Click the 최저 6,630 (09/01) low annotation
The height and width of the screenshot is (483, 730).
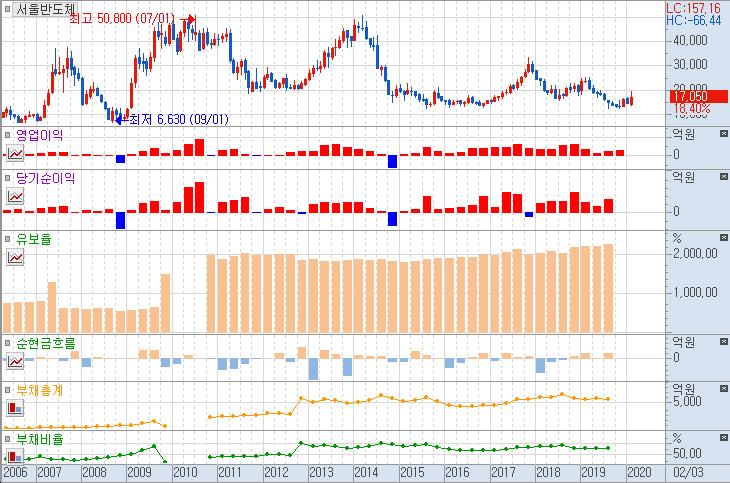pos(179,119)
